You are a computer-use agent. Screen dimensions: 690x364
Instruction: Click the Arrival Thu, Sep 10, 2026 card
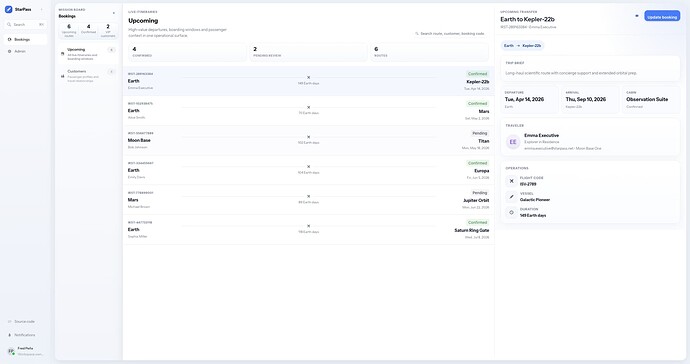point(590,100)
